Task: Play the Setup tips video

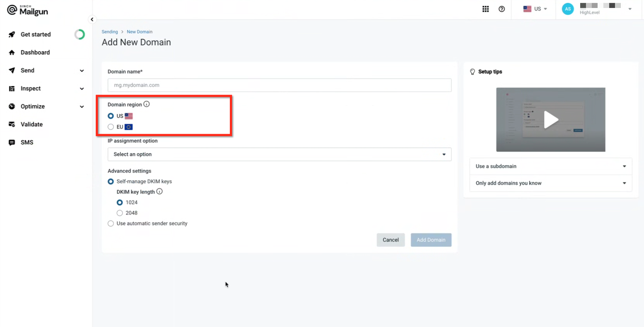Action: 550,120
